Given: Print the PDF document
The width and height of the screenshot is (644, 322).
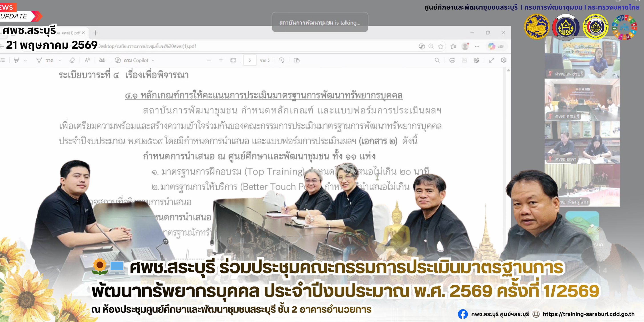Looking at the screenshot, I should pyautogui.click(x=452, y=60).
